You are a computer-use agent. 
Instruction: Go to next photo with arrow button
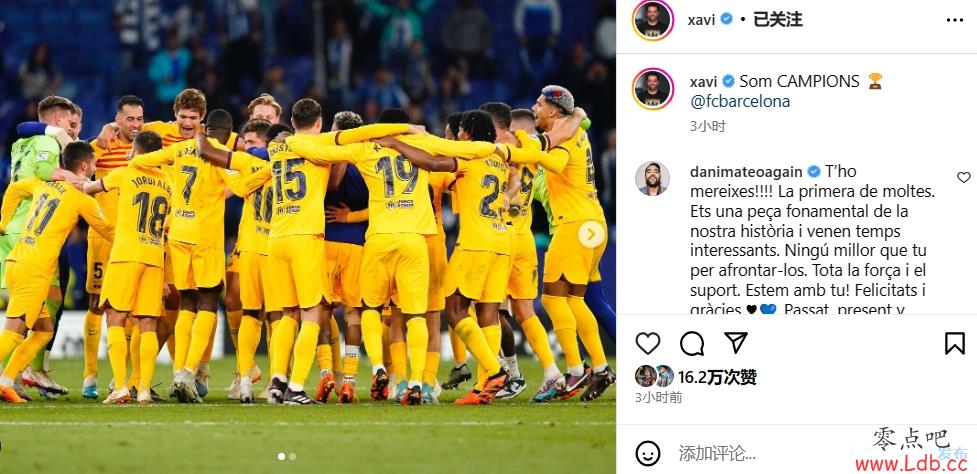[x=591, y=234]
